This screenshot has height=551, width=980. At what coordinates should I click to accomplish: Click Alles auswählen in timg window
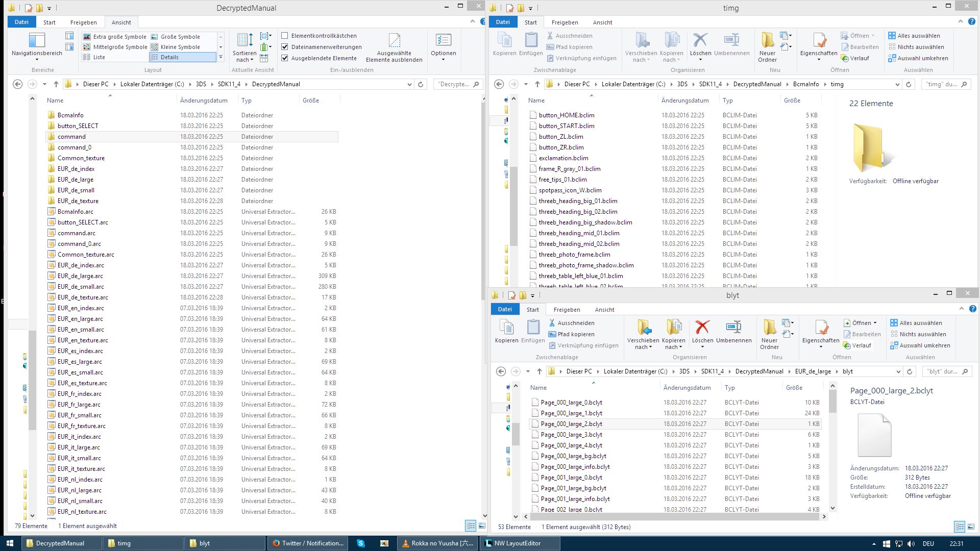click(x=914, y=36)
